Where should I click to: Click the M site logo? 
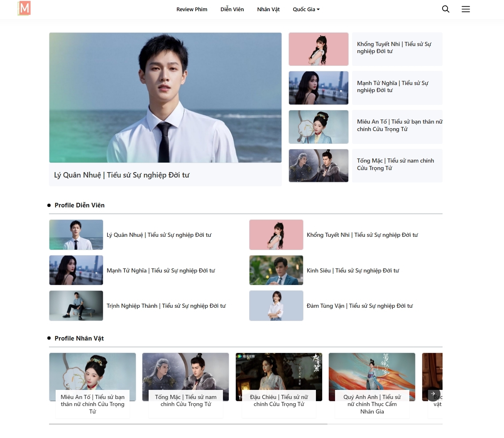coord(24,8)
